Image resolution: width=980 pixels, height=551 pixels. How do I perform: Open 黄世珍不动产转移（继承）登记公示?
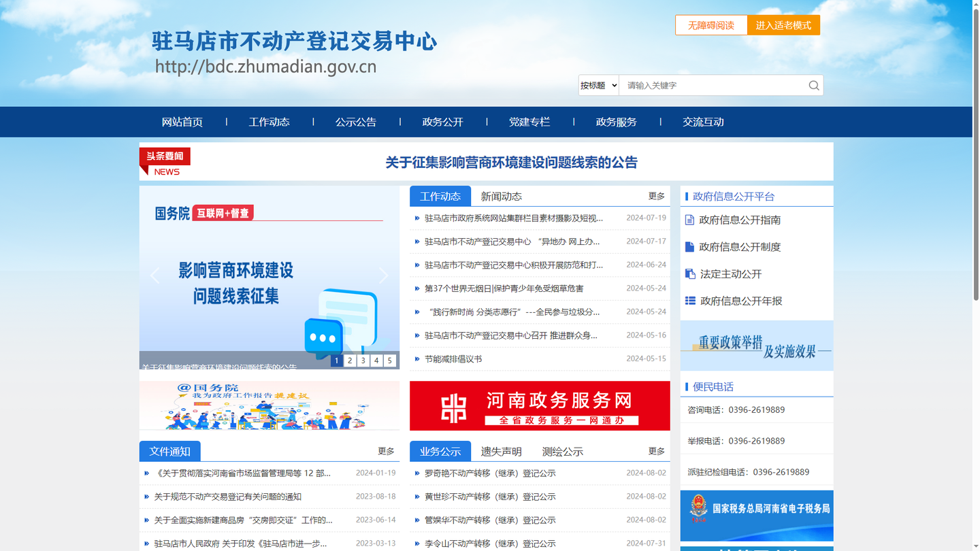coord(490,497)
